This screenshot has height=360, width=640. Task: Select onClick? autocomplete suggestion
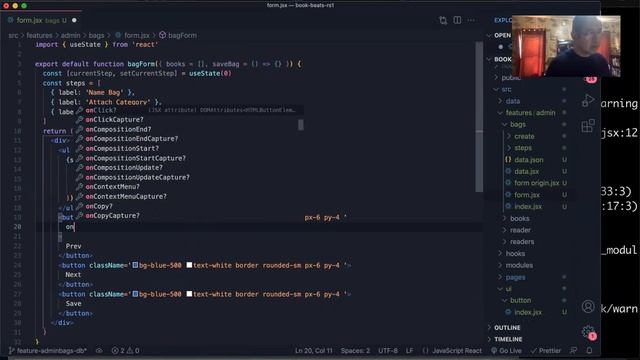click(189, 110)
